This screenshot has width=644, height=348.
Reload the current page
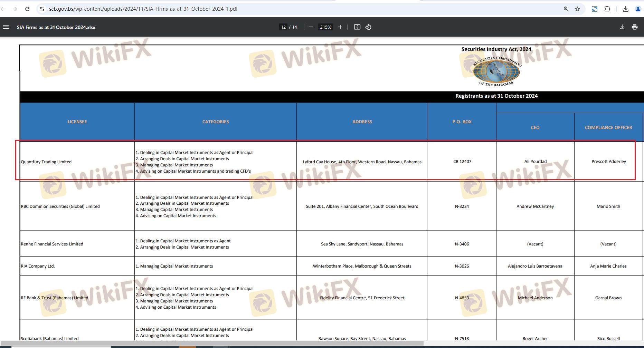click(x=27, y=9)
